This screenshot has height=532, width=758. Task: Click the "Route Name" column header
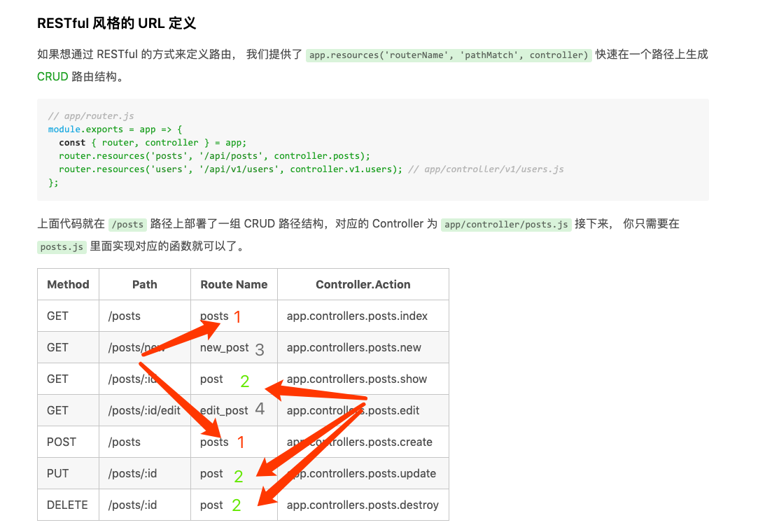pos(234,284)
